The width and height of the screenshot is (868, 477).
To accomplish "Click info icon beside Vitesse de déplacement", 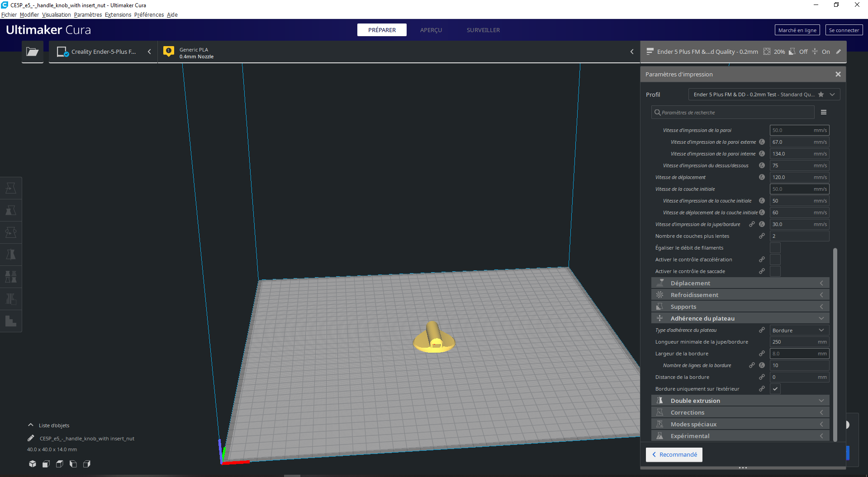I will pyautogui.click(x=762, y=177).
